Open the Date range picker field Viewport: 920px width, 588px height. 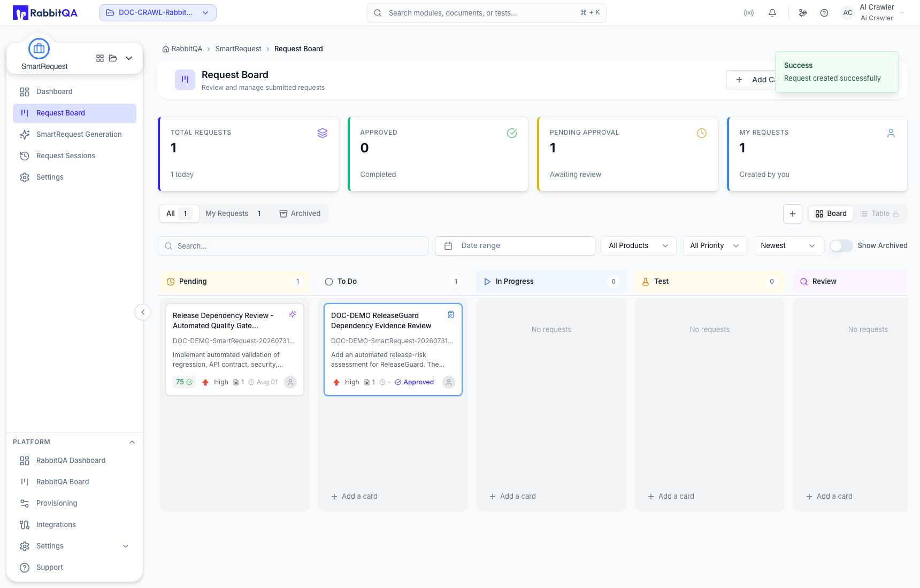click(515, 246)
